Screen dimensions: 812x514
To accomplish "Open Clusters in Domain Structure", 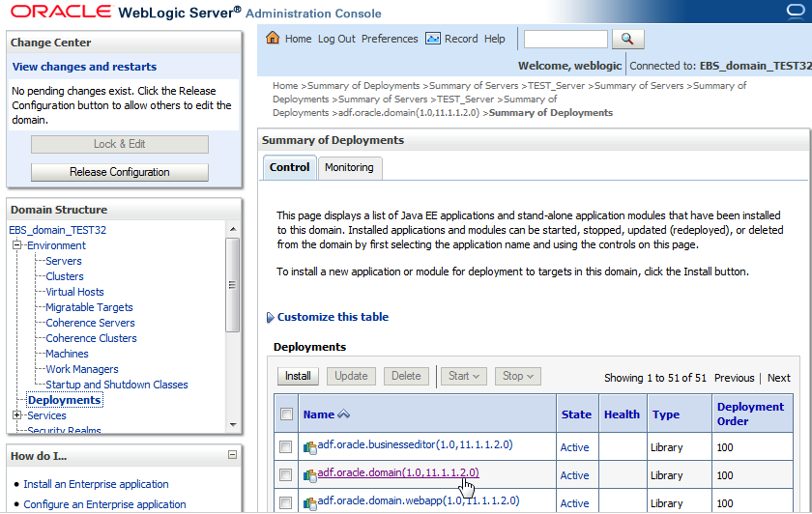I will [65, 276].
